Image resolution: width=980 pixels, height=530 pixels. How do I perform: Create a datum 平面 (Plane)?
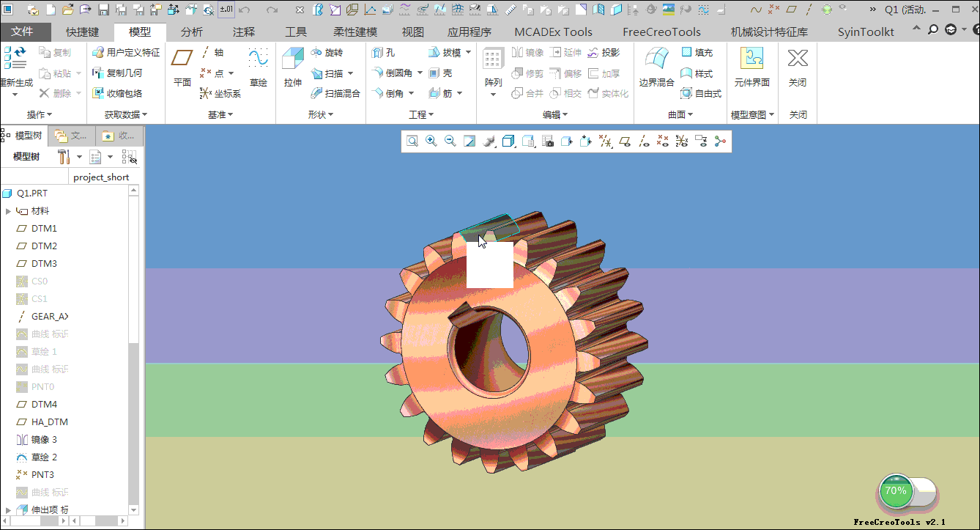click(x=182, y=67)
